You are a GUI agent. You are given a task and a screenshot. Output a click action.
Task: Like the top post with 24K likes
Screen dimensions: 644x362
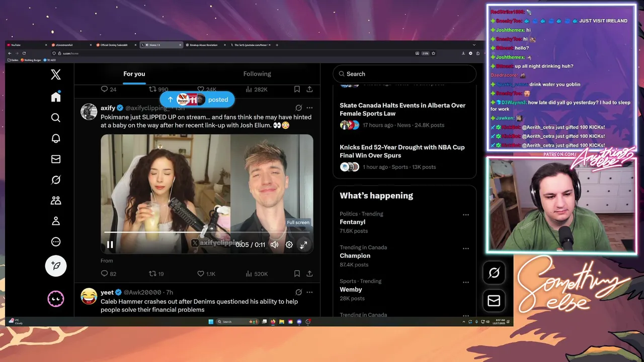(207, 89)
